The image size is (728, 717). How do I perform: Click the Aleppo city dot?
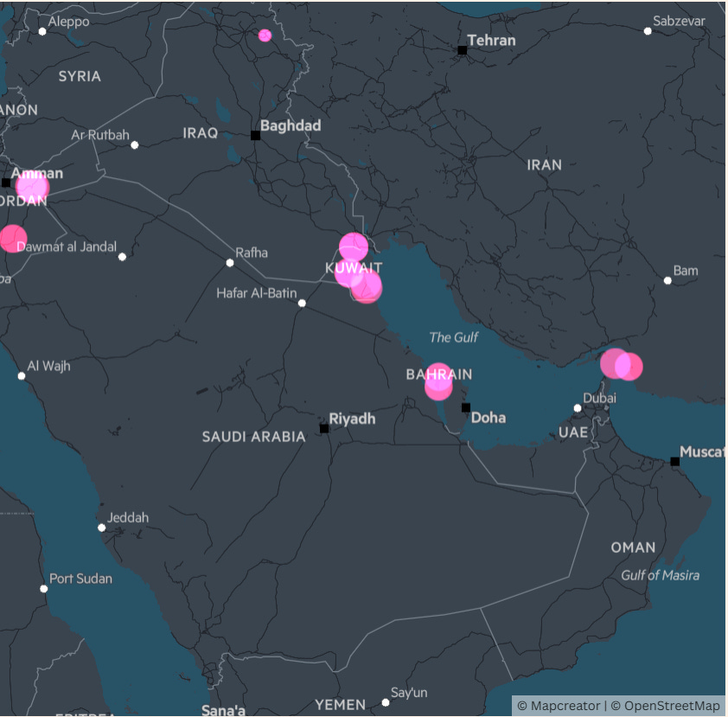[42, 32]
